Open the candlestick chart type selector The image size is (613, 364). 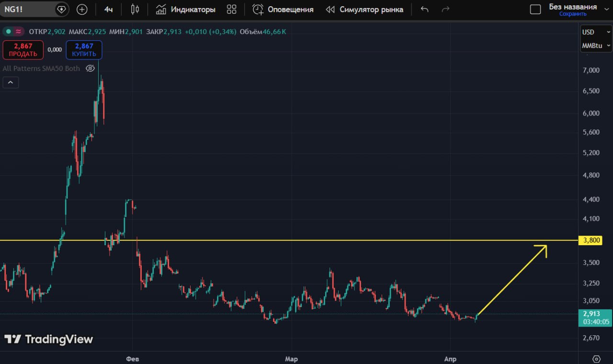[x=135, y=9]
